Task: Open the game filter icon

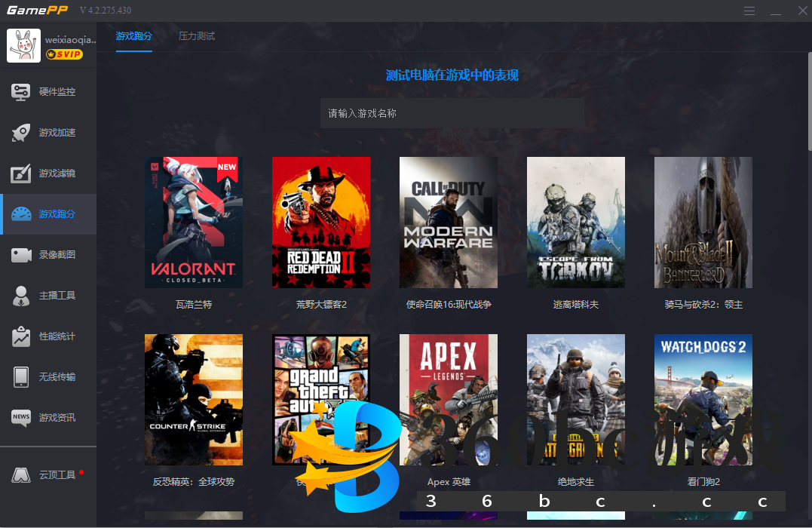Action: coord(21,173)
